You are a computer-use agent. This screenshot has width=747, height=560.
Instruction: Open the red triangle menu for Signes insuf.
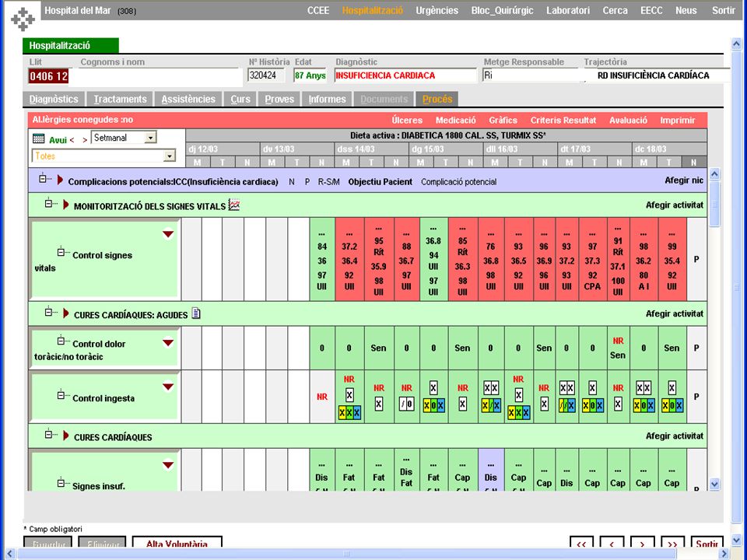coord(168,465)
